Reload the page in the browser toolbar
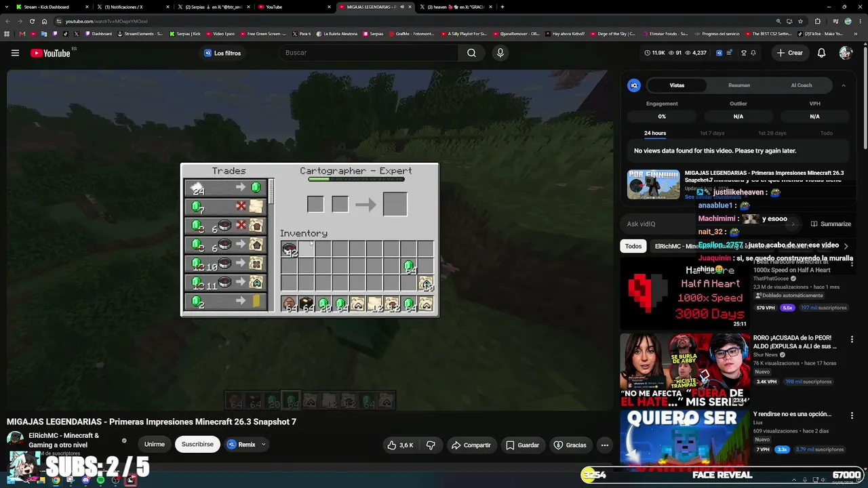This screenshot has height=488, width=868. coord(33,21)
